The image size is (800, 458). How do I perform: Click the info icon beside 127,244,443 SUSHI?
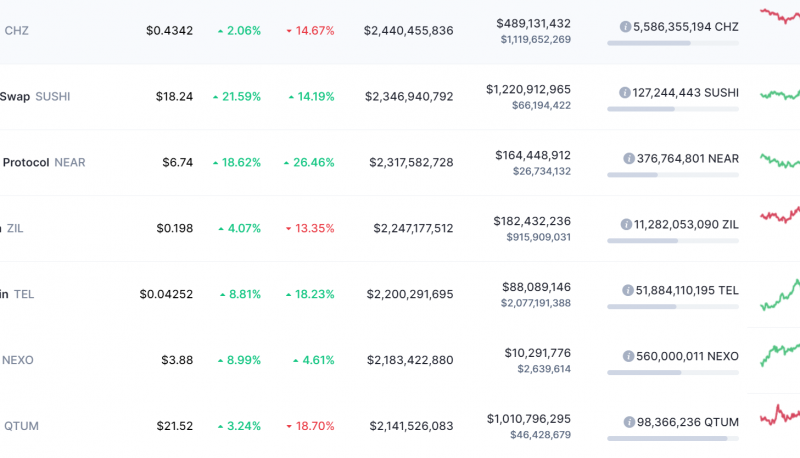point(624,92)
